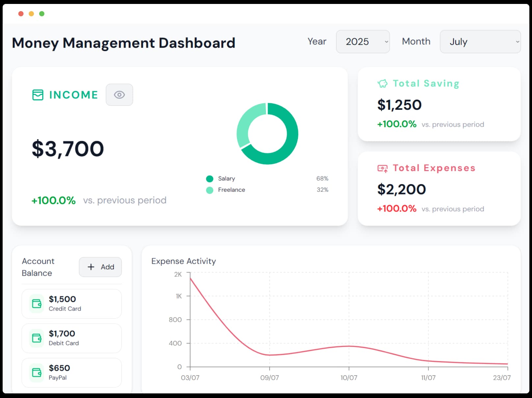This screenshot has height=398, width=532.
Task: Click the Total Expenses money icon
Action: [382, 168]
